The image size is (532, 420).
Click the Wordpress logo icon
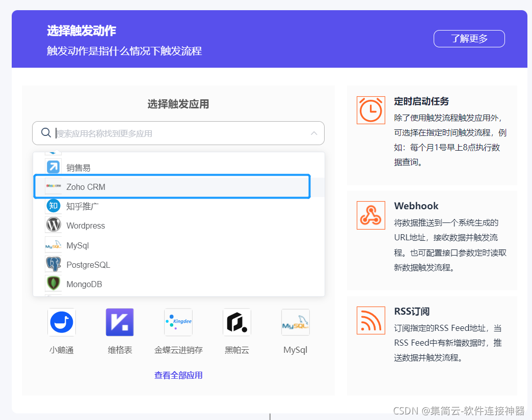(54, 225)
